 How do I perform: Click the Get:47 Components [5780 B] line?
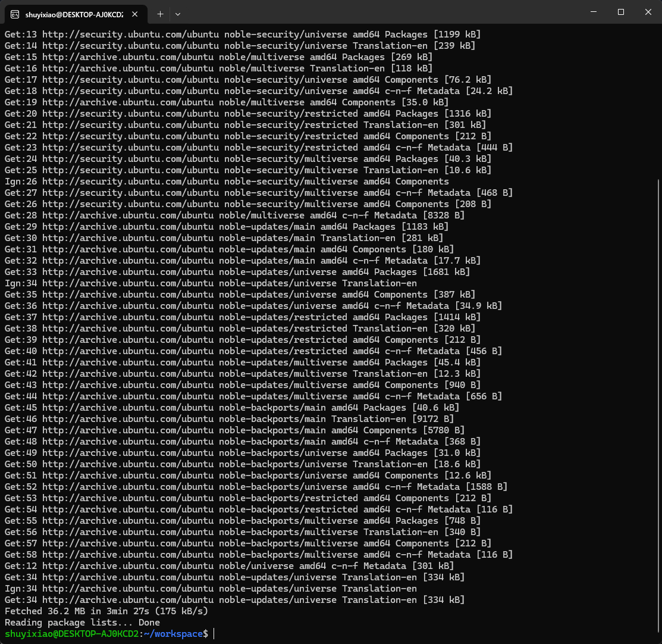[235, 430]
